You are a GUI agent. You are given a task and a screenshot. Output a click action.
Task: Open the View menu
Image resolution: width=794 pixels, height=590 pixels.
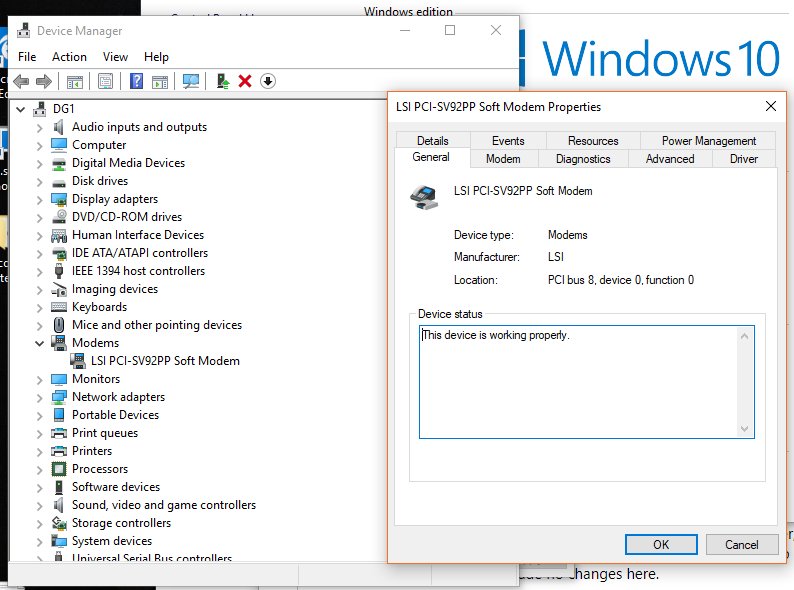(x=115, y=57)
